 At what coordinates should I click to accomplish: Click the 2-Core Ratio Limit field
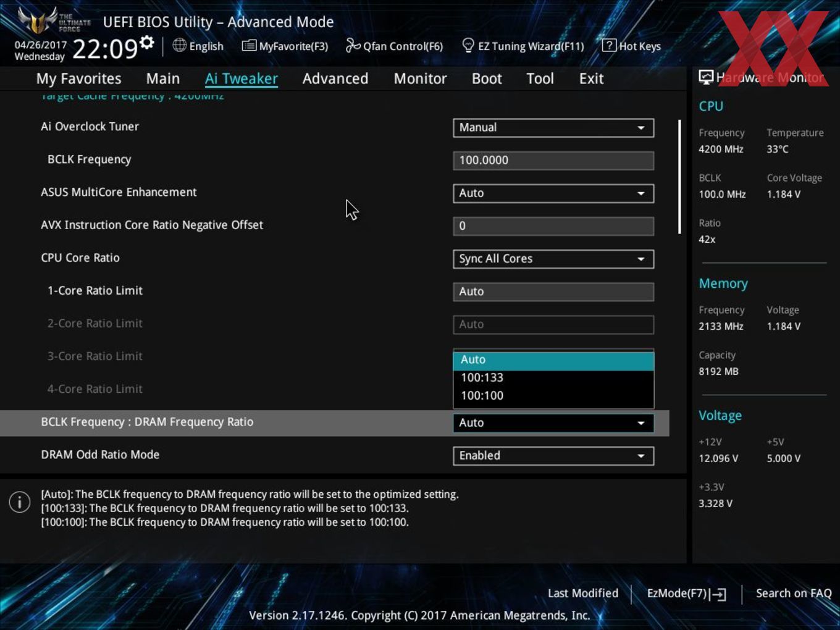553,324
